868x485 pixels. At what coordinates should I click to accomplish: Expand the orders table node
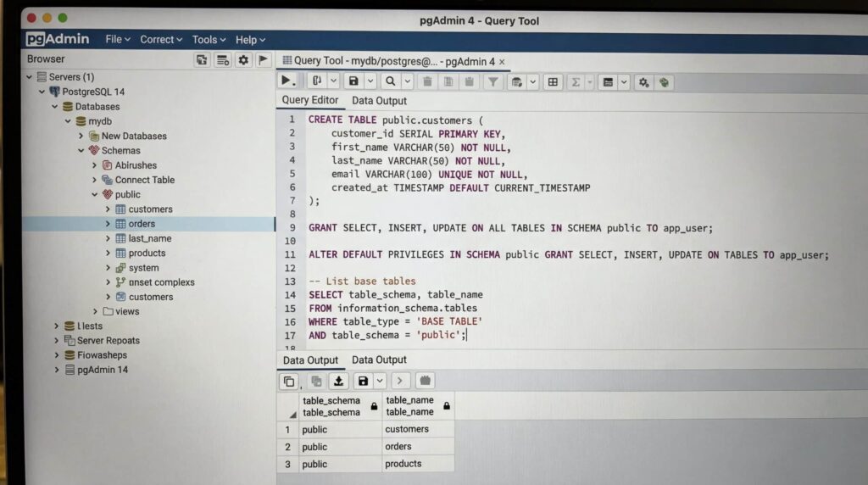108,224
